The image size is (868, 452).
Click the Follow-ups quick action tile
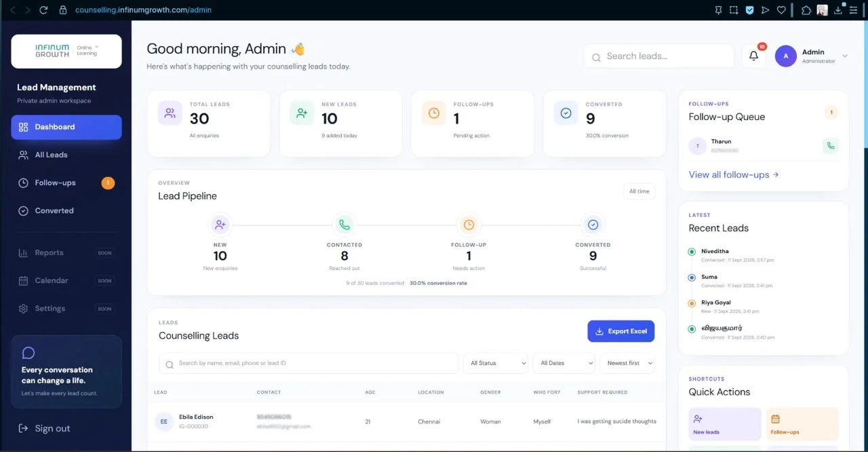tap(802, 424)
